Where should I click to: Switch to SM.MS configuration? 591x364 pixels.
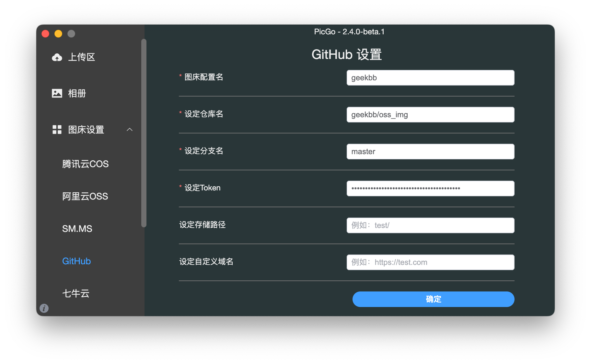[77, 228]
